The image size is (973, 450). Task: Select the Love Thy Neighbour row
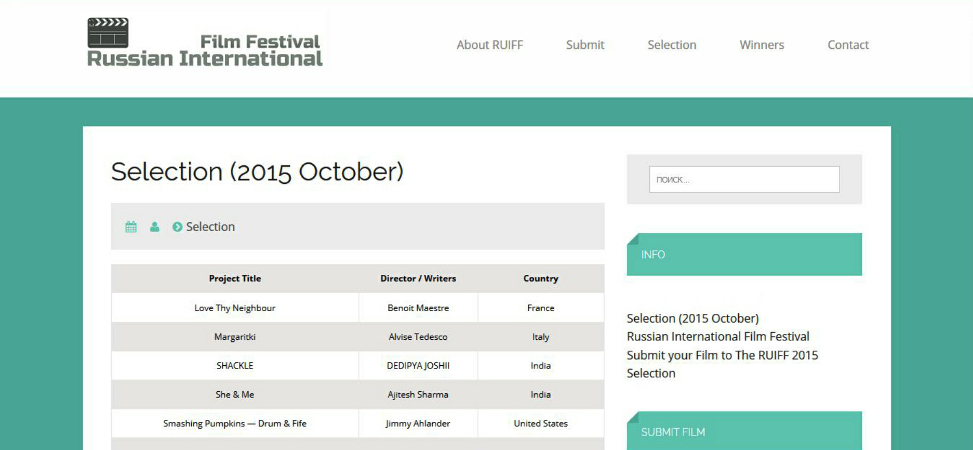click(x=357, y=308)
